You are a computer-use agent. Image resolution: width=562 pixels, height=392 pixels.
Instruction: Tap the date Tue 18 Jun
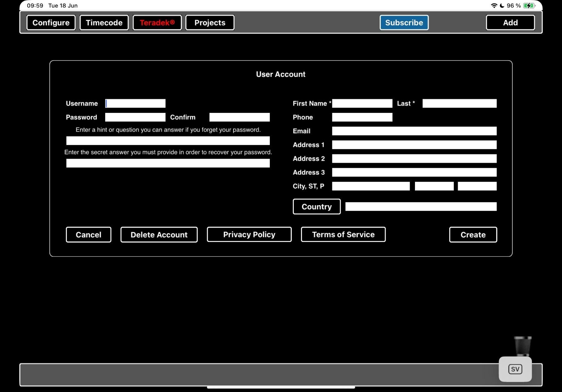coord(63,6)
